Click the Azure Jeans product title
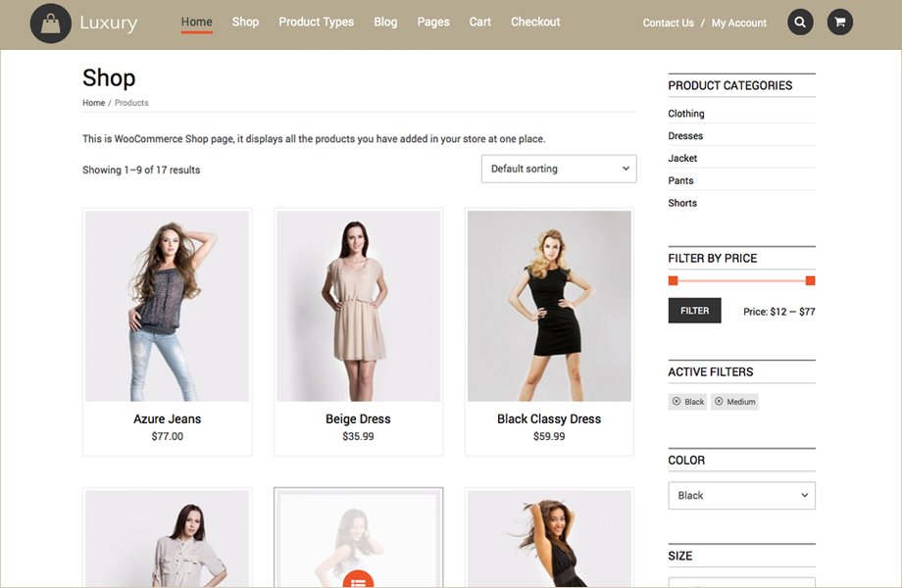Image resolution: width=902 pixels, height=588 pixels. (x=168, y=419)
